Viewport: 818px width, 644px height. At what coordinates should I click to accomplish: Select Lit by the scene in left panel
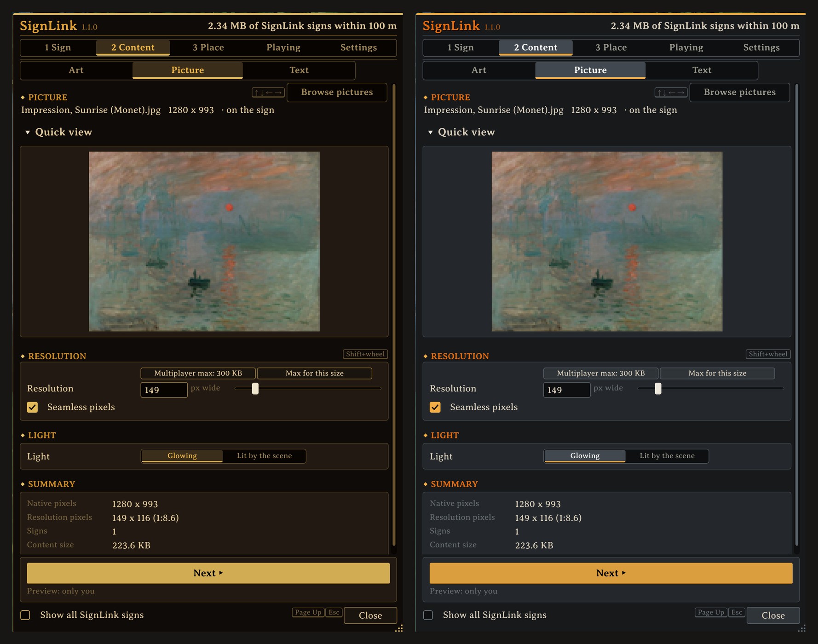pos(265,456)
